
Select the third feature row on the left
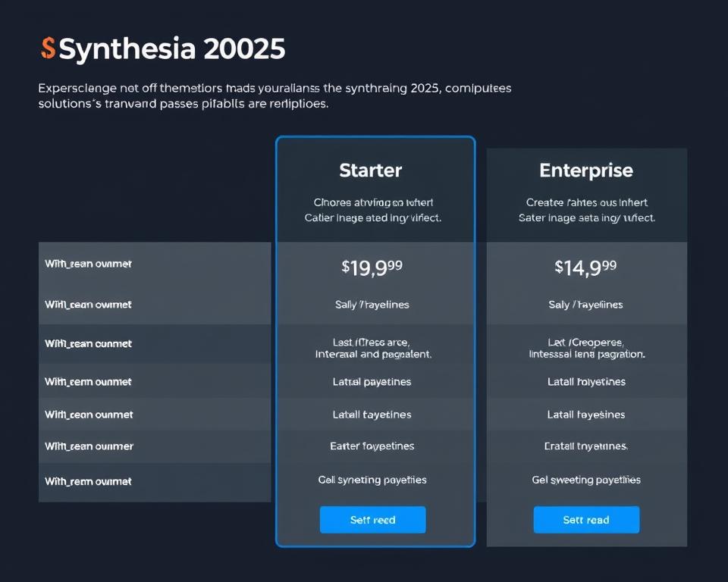[x=155, y=343]
